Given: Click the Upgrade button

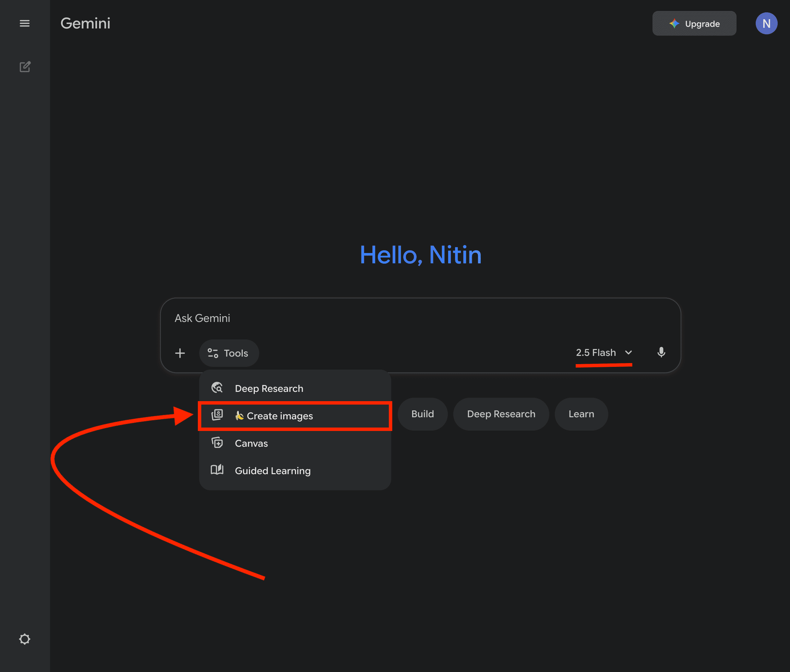Looking at the screenshot, I should coord(694,24).
